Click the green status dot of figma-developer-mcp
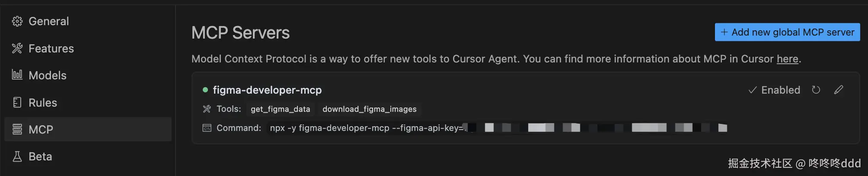This screenshot has width=868, height=176. click(x=205, y=90)
